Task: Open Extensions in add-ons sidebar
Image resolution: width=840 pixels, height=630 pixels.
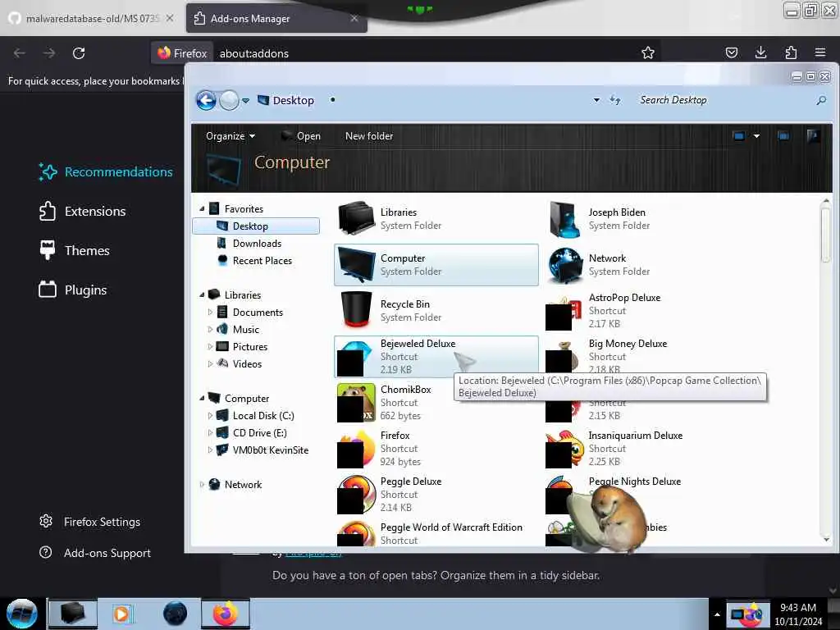Action: (x=83, y=211)
